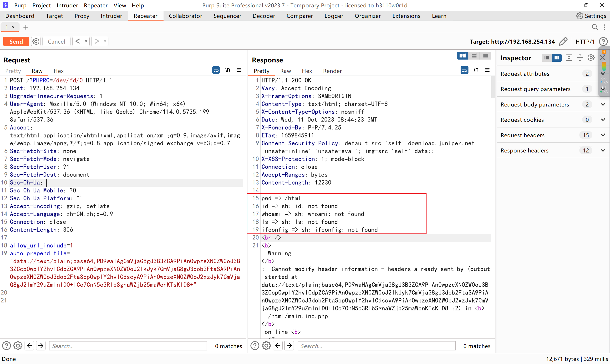The width and height of the screenshot is (610, 364).
Task: Switch to the Collaborator tab
Action: pos(185,16)
